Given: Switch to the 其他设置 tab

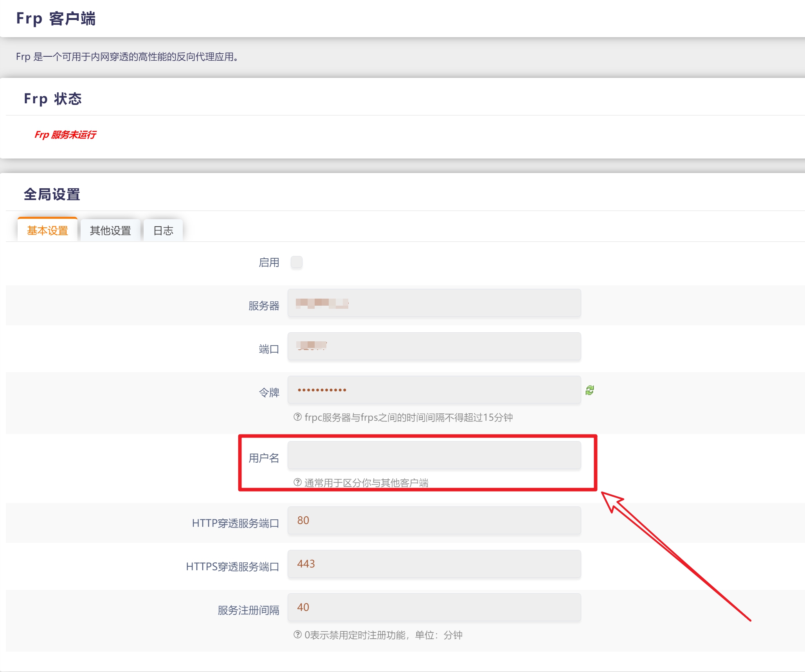Looking at the screenshot, I should click(110, 231).
